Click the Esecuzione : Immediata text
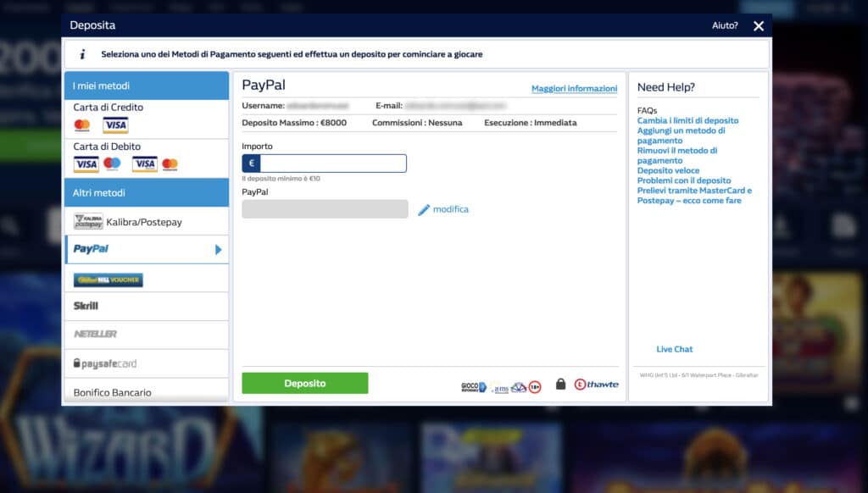The width and height of the screenshot is (868, 493). pyautogui.click(x=531, y=123)
